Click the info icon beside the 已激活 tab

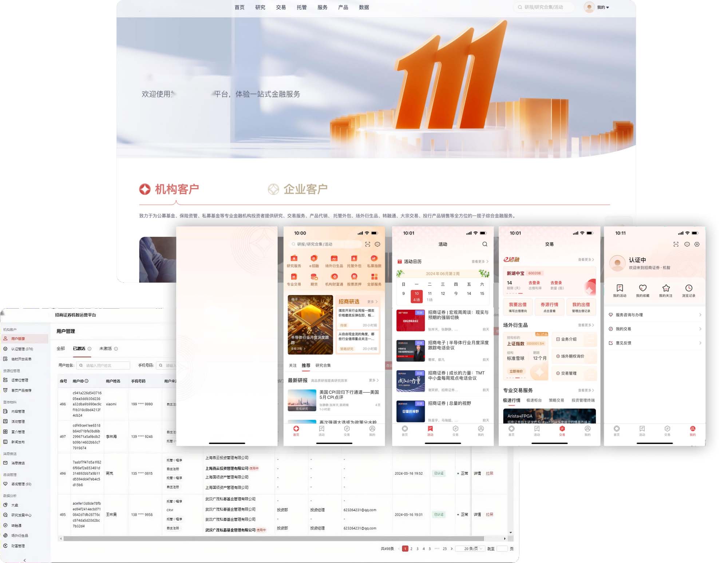click(x=90, y=349)
